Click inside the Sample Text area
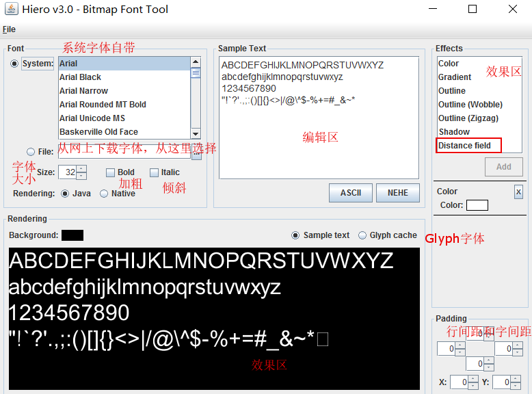This screenshot has height=394, width=532. pos(319,118)
